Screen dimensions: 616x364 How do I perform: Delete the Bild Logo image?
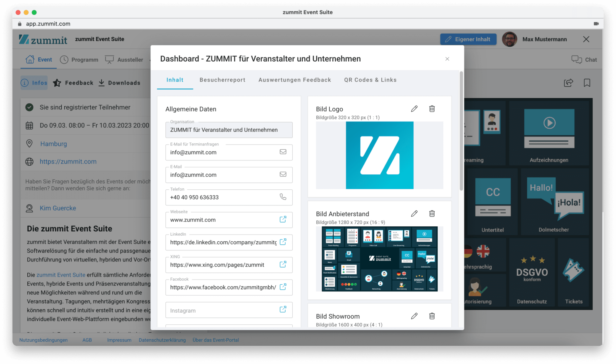click(x=432, y=109)
